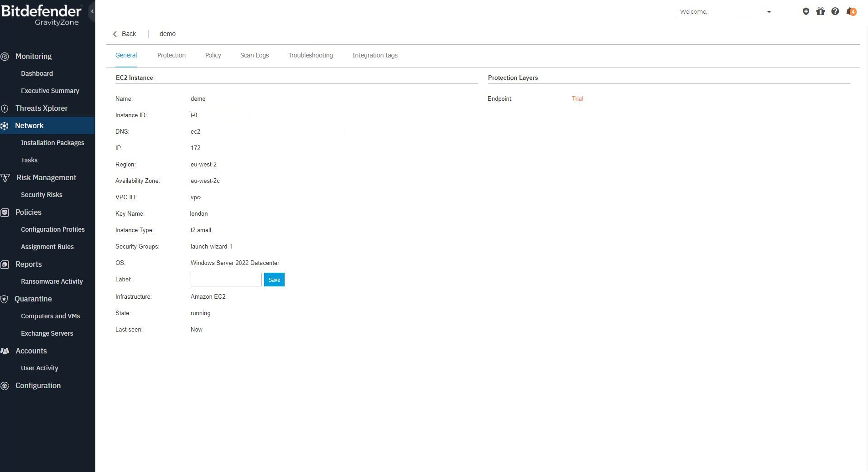Click the Monitoring sidebar icon
This screenshot has height=472, width=868.
(5, 57)
